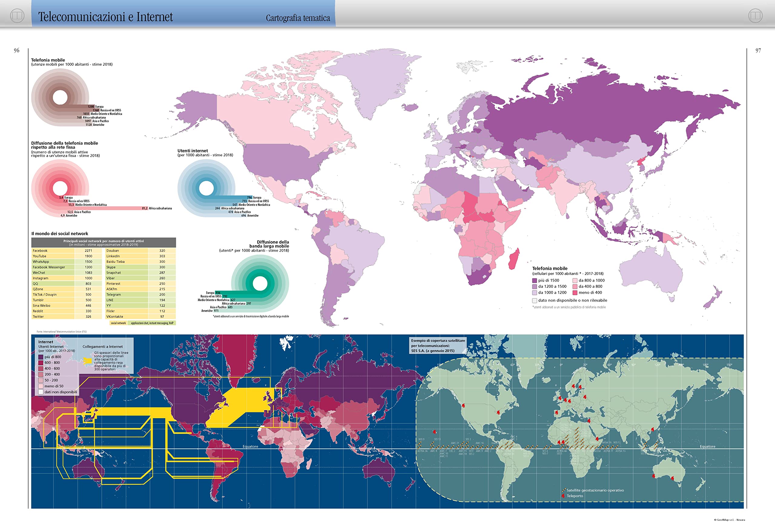
Task: Click the Telecomunicazioni e Internet header title
Action: click(x=105, y=17)
